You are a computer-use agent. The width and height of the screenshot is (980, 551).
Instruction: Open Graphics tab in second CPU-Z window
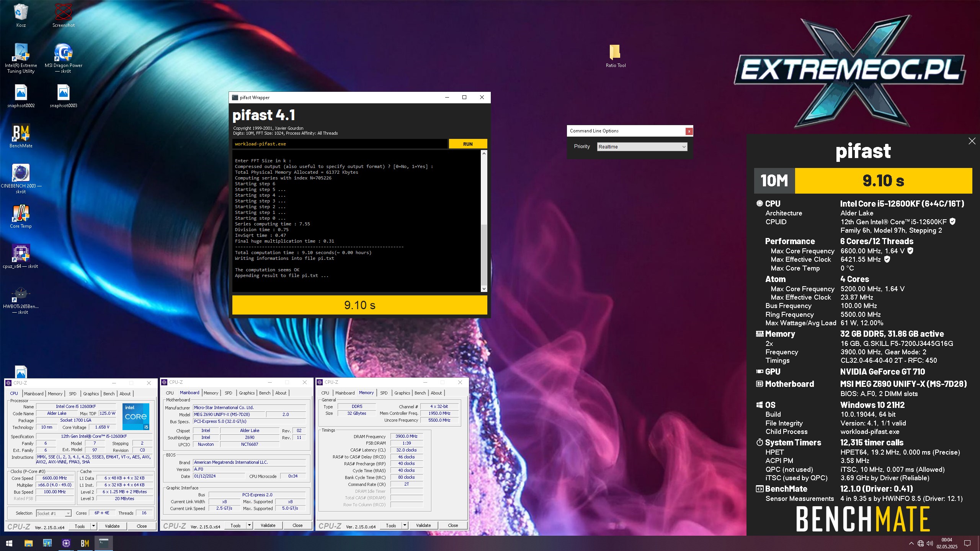247,393
